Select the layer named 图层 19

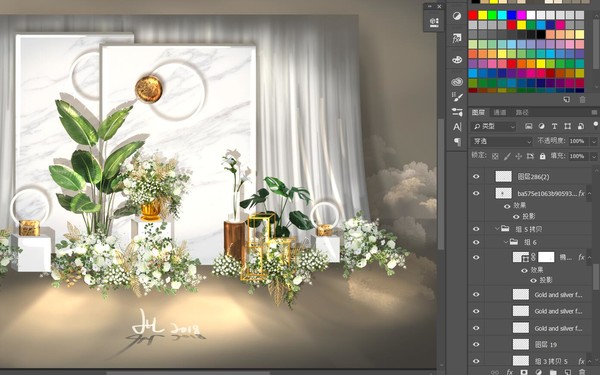545,344
